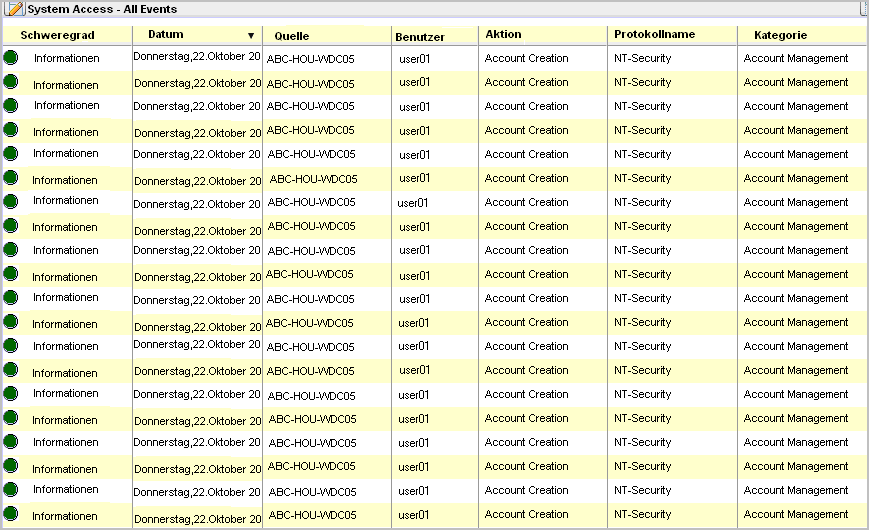Sort by the Benutzer column header
The image size is (869, 530).
coord(420,37)
